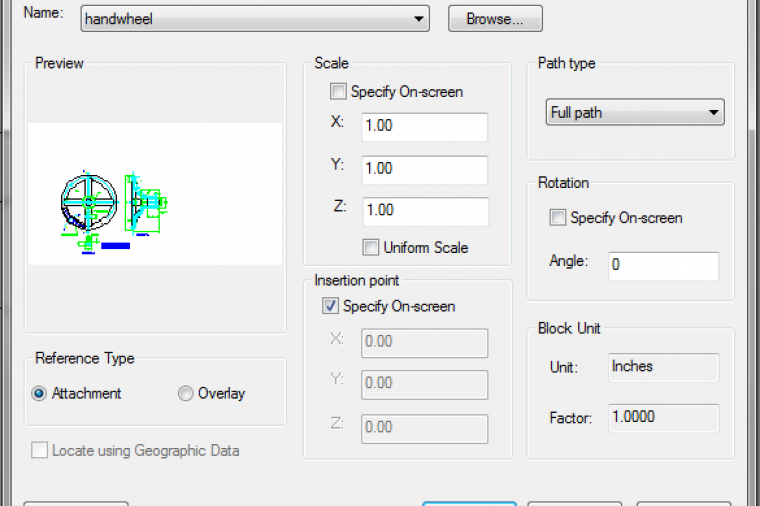Enable Rotation Specify On-screen checkbox
The image size is (760, 506).
pos(558,217)
